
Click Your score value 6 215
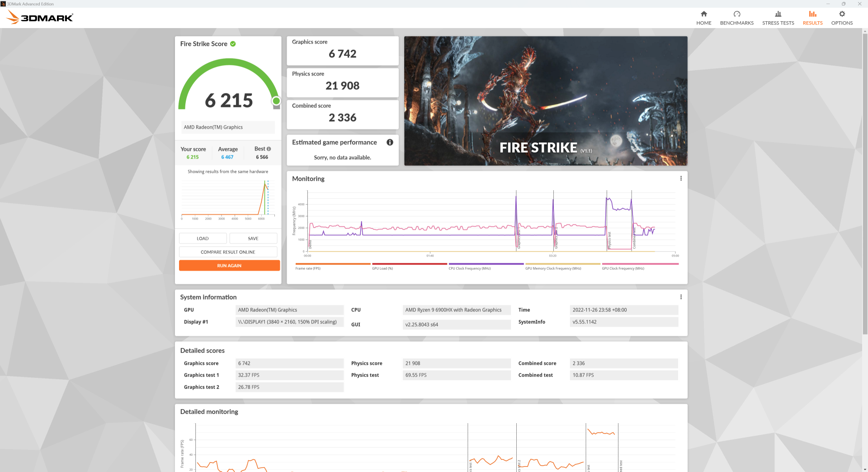click(x=193, y=157)
